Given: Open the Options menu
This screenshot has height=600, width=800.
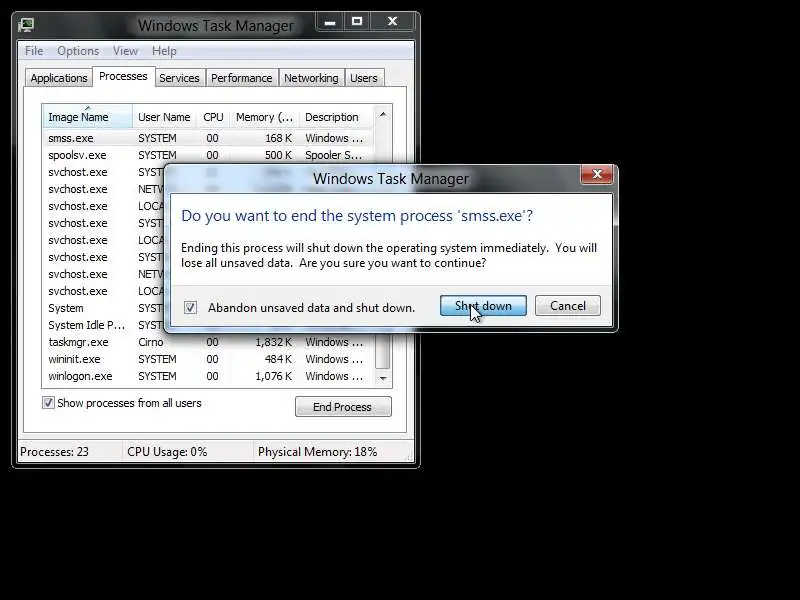Looking at the screenshot, I should click(78, 51).
